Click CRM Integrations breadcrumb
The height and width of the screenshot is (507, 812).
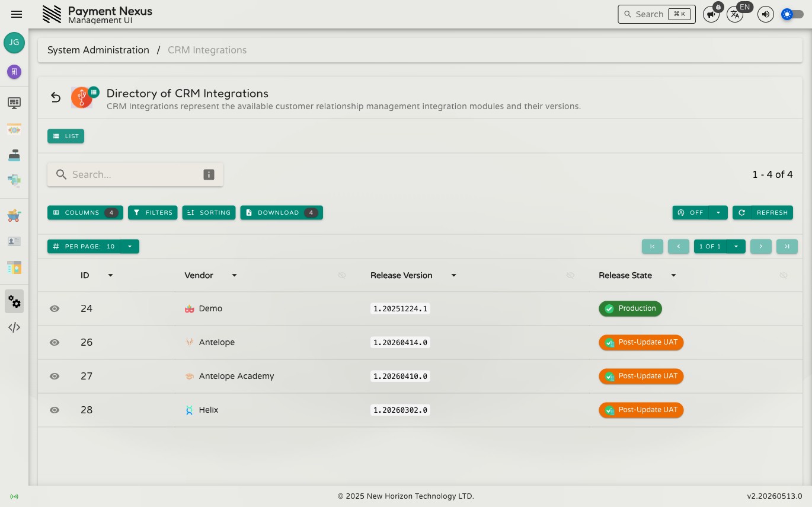click(x=207, y=50)
